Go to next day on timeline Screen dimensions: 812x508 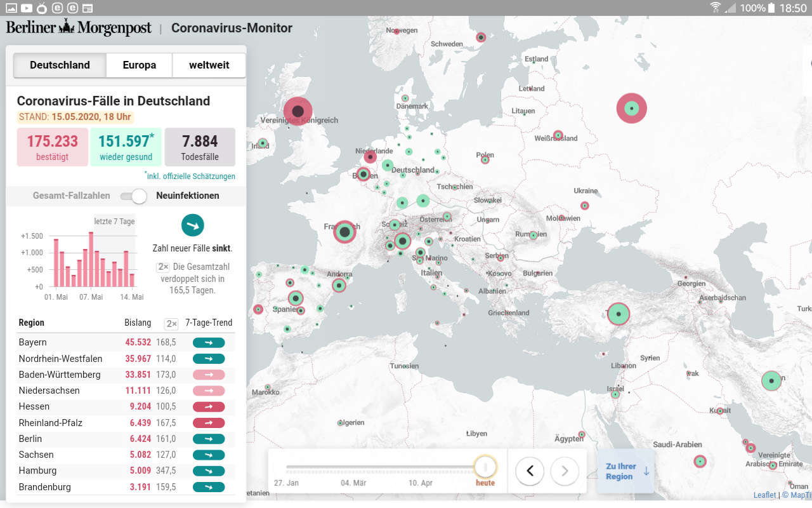pos(565,471)
